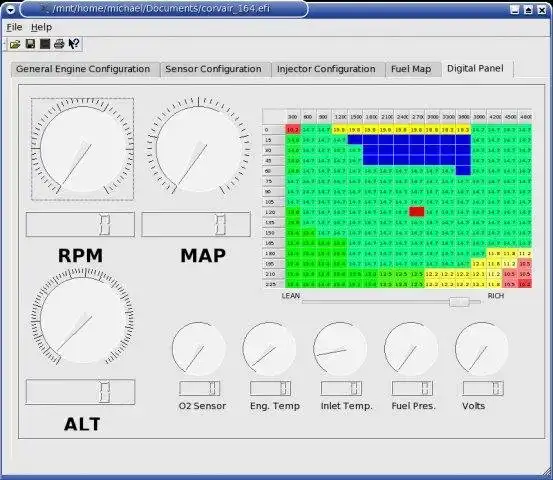Minimize the window from the title bar
This screenshot has height=480, width=553.
point(515,10)
